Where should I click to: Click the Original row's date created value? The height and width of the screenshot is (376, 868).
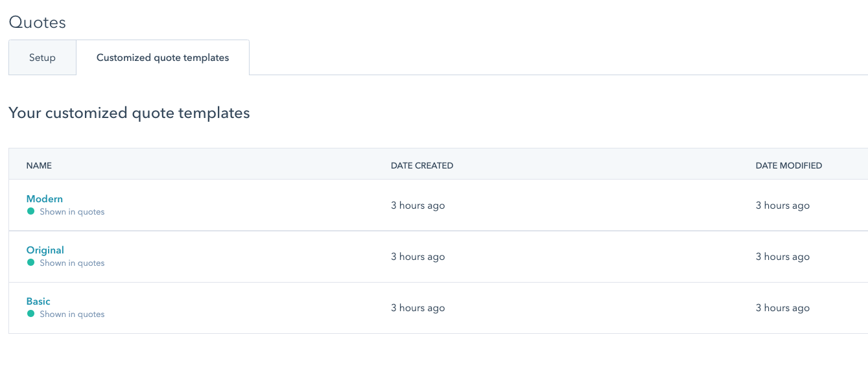(418, 257)
